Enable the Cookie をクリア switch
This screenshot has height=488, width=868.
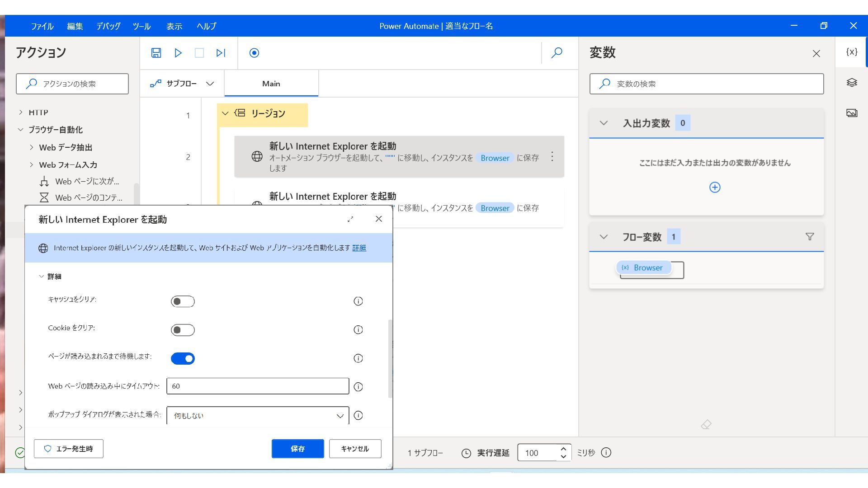coord(183,330)
